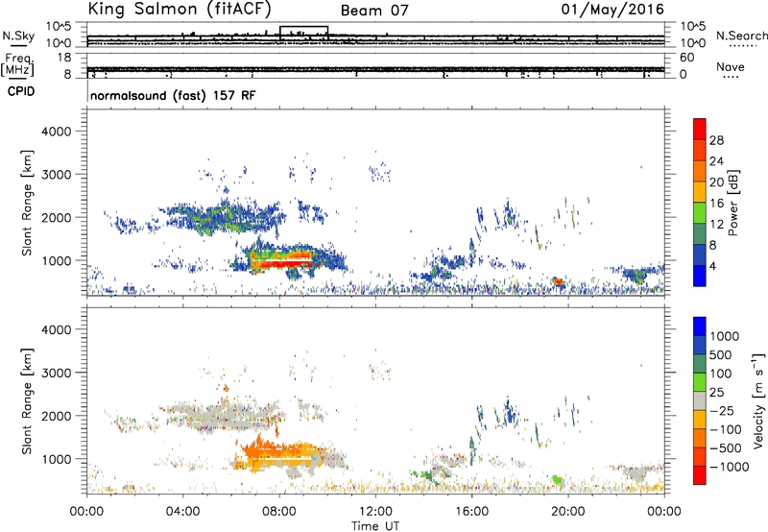Click 'normalsound (fast) 157 RF' text
768x532 pixels.
173,95
